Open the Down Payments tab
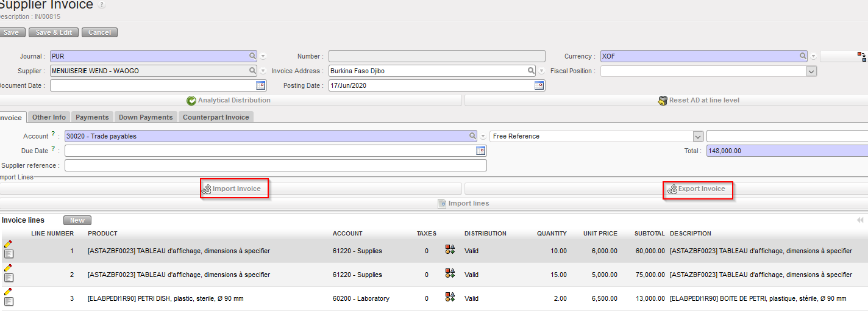The height and width of the screenshot is (313, 868). click(x=146, y=117)
